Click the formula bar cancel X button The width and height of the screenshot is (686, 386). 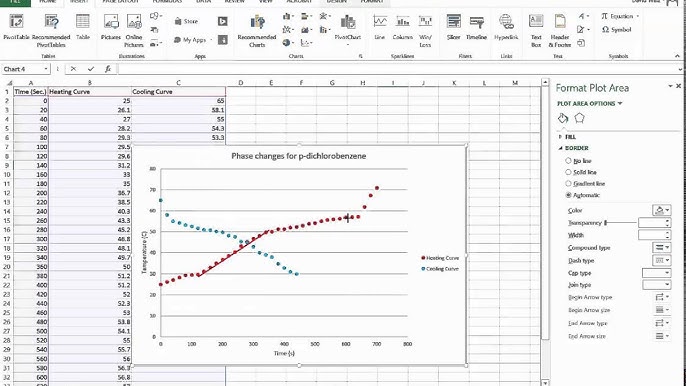pyautogui.click(x=73, y=69)
